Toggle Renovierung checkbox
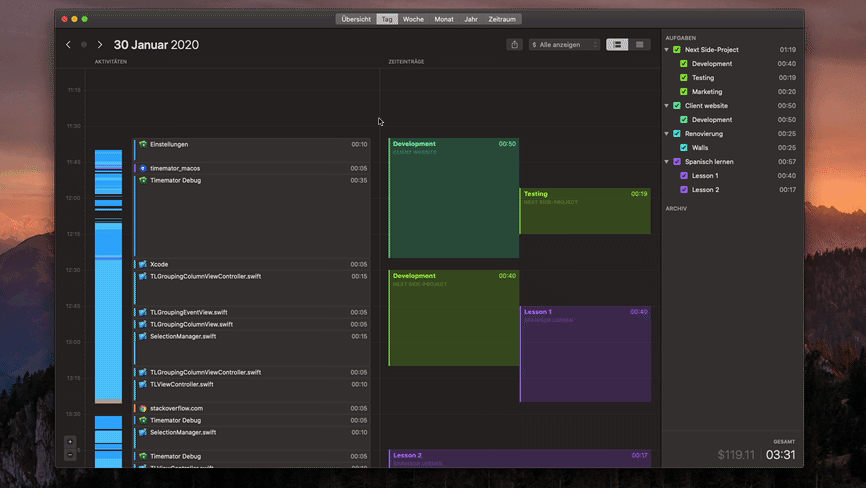Screen dimensions: 866x488 [x=677, y=134]
